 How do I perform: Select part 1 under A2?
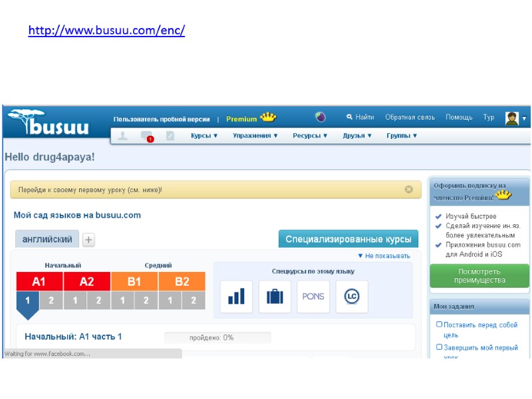click(x=75, y=301)
